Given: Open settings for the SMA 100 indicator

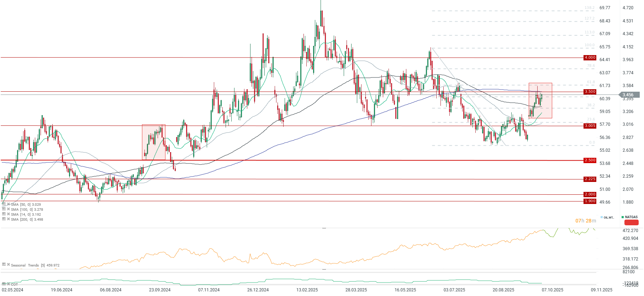Looking at the screenshot, I should (x=4, y=209).
